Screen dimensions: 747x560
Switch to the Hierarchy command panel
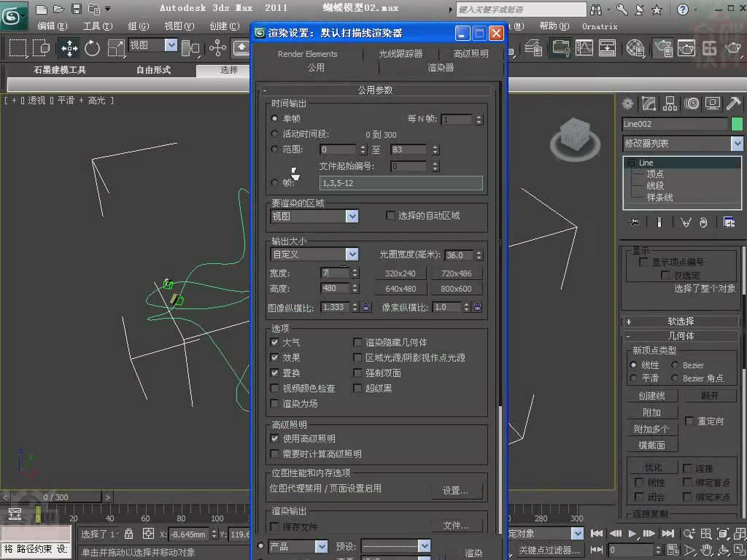(670, 104)
